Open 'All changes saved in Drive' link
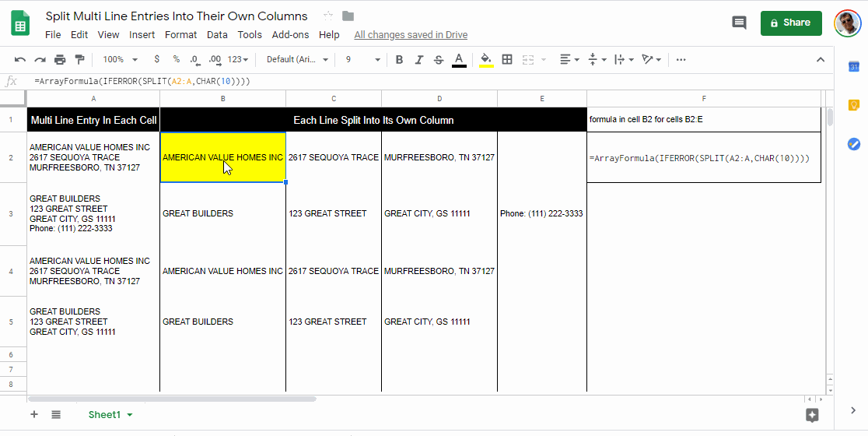This screenshot has width=868, height=436. (411, 34)
